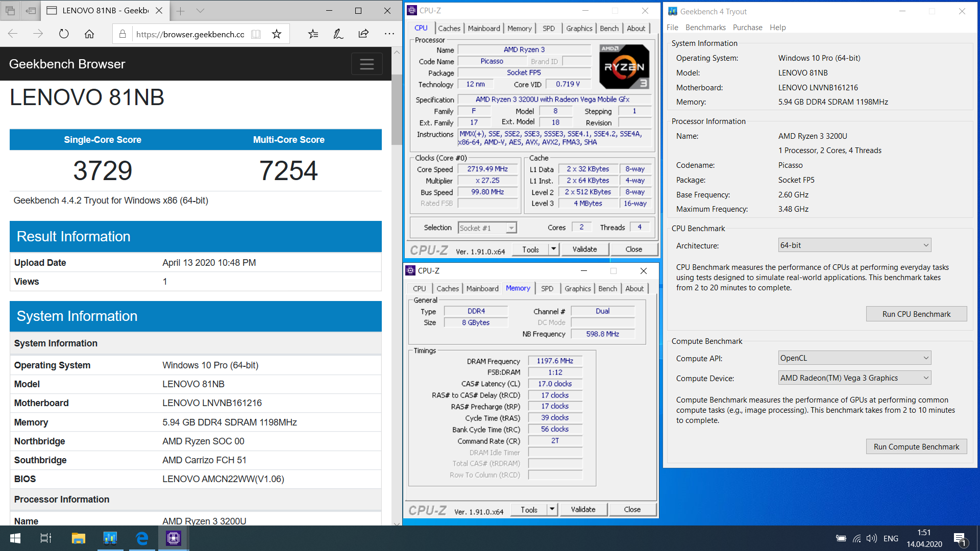This screenshot has height=551, width=980.
Task: Switch to Memory tab in upper CPU-Z
Action: coord(519,29)
